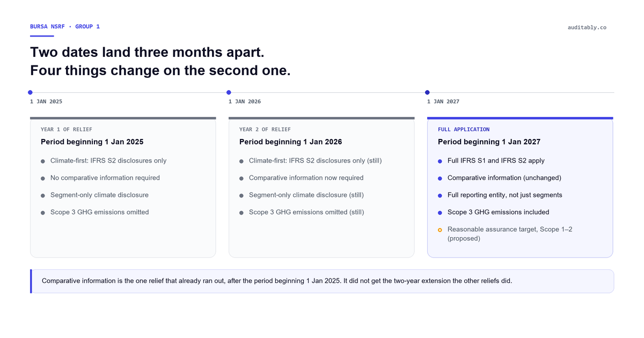Select the Full Application card heading

pyautogui.click(x=464, y=129)
